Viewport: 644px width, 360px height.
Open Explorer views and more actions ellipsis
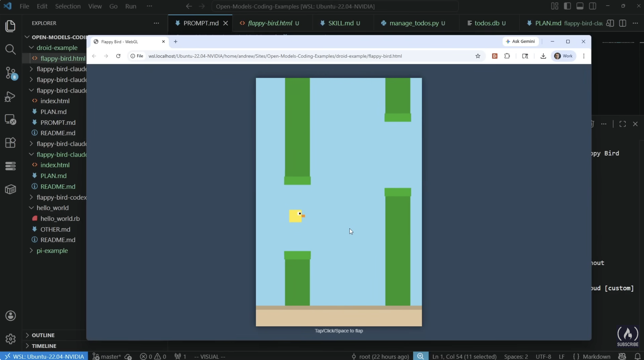(x=156, y=23)
